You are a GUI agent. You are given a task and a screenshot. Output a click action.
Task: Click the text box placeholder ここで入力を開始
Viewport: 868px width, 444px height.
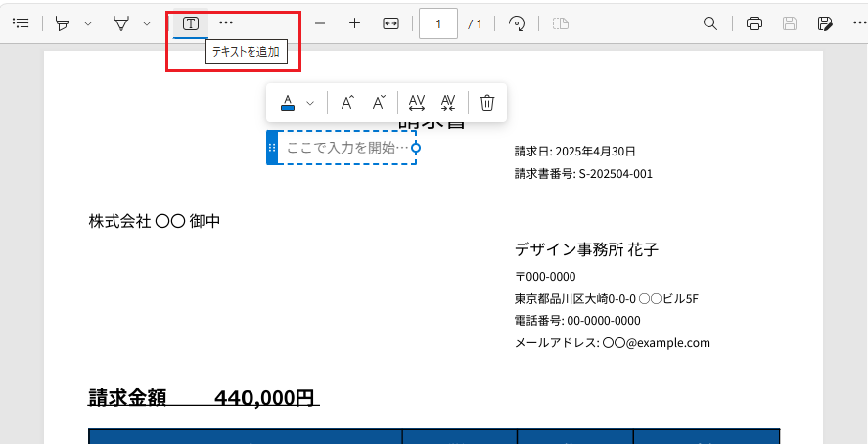(347, 148)
